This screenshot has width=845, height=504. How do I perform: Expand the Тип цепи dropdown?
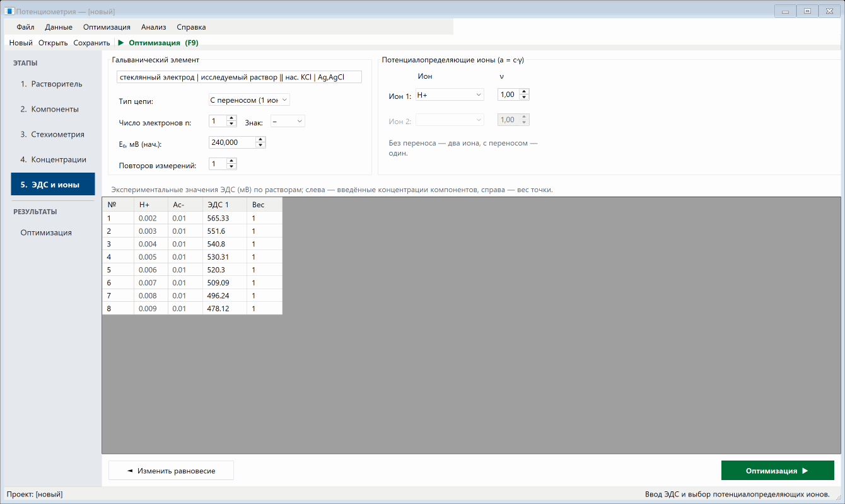[x=249, y=100]
